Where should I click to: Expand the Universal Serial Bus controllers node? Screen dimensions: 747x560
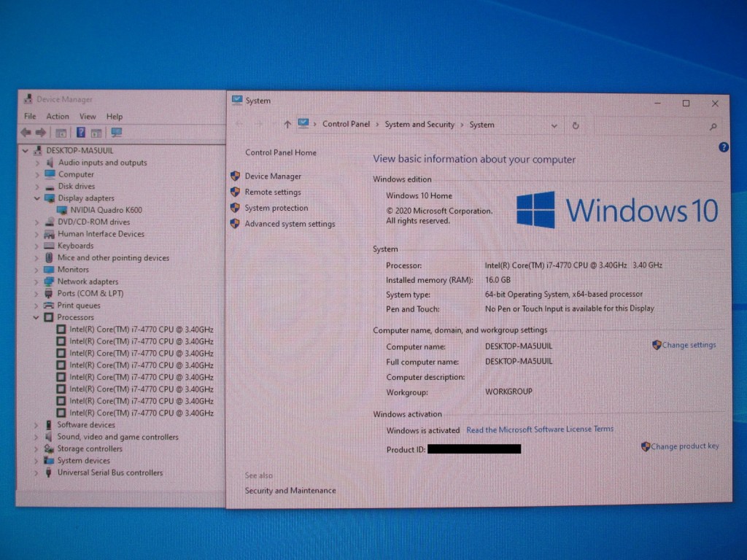36,472
